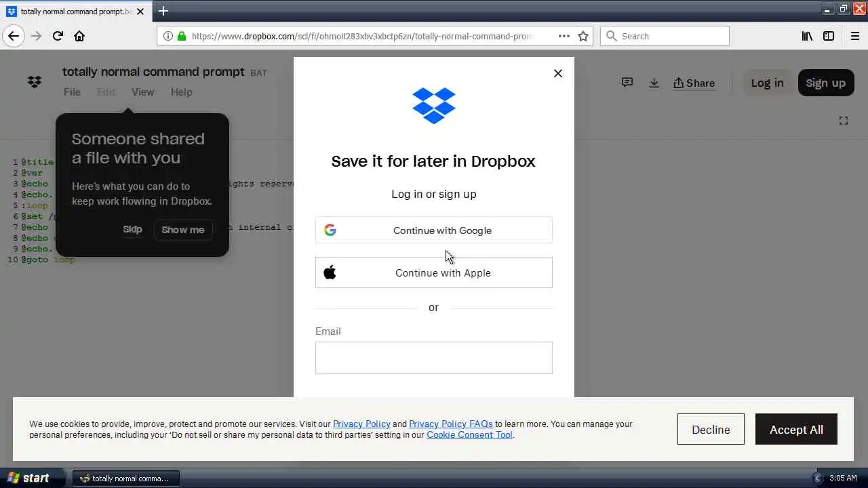Open the Privacy Policy link
Viewport: 868px width, 488px height.
[361, 424]
